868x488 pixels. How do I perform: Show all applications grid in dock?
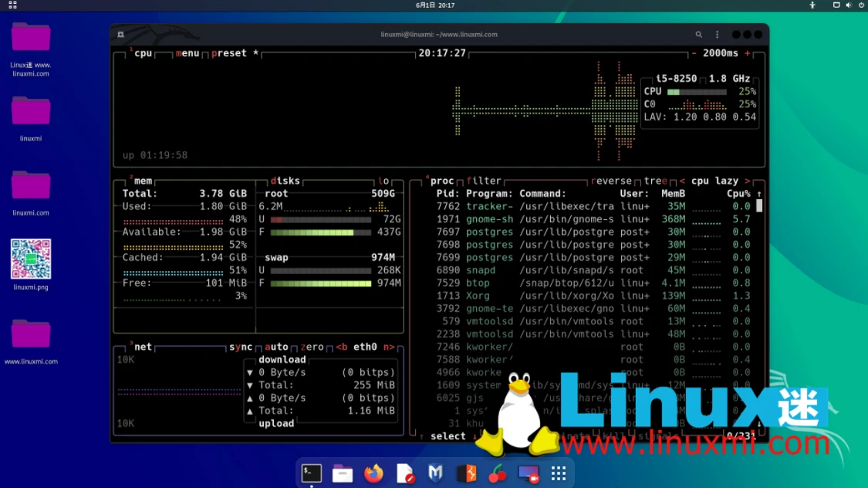pyautogui.click(x=559, y=473)
